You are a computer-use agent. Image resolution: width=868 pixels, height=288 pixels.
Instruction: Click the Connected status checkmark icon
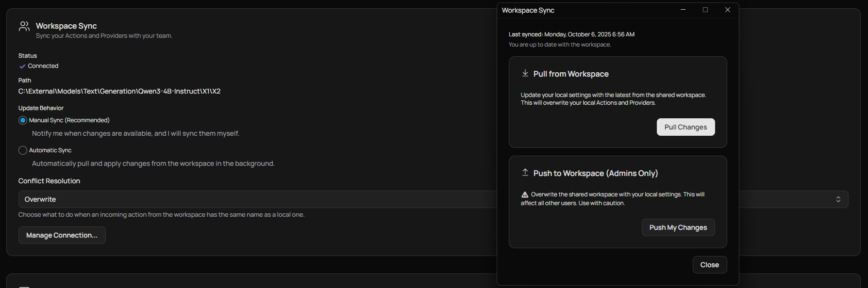pos(23,66)
